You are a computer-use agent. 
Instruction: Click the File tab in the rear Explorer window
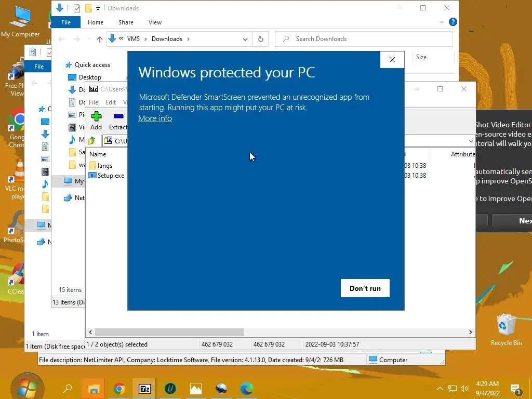[x=38, y=66]
